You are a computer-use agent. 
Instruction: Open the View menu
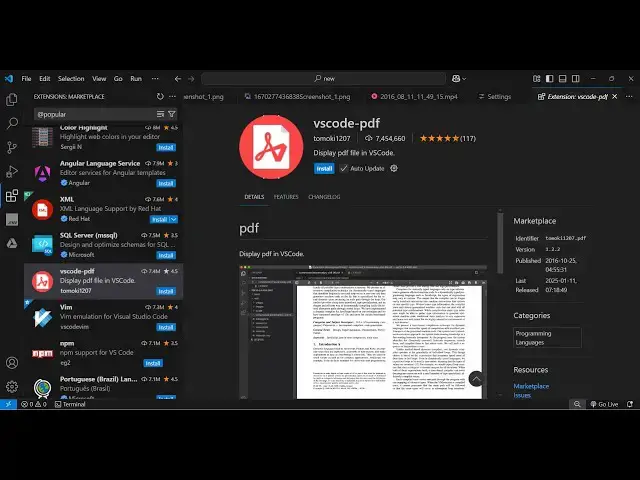(99, 78)
